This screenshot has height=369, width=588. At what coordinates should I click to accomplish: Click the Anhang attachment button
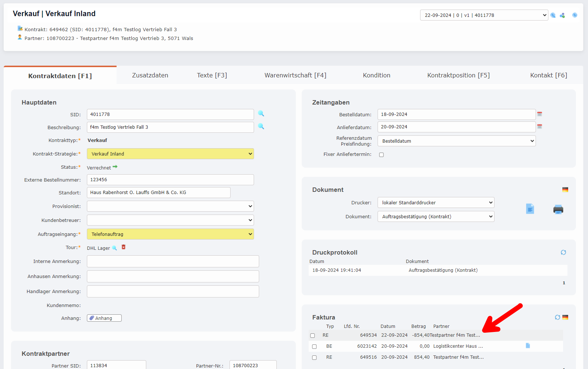point(104,318)
